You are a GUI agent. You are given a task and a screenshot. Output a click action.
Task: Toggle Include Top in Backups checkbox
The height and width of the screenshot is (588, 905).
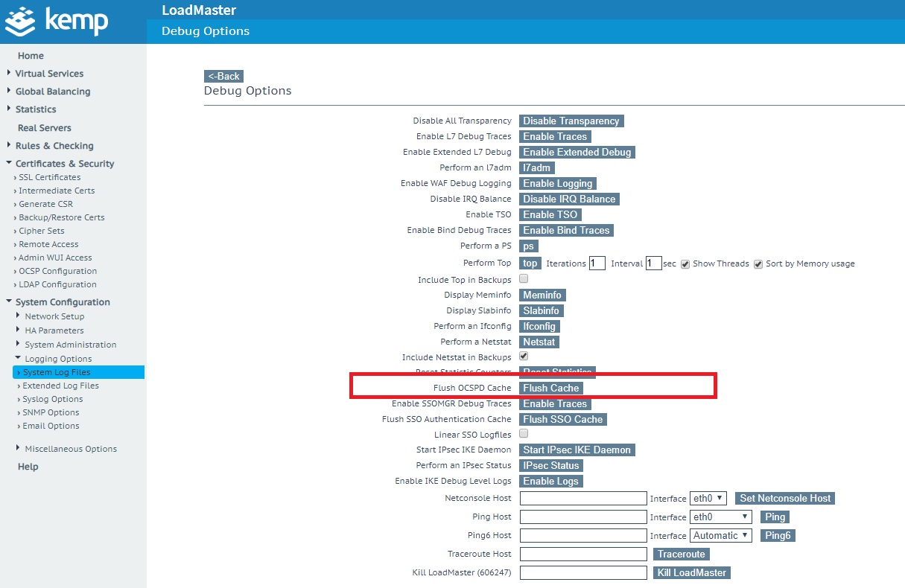point(524,279)
